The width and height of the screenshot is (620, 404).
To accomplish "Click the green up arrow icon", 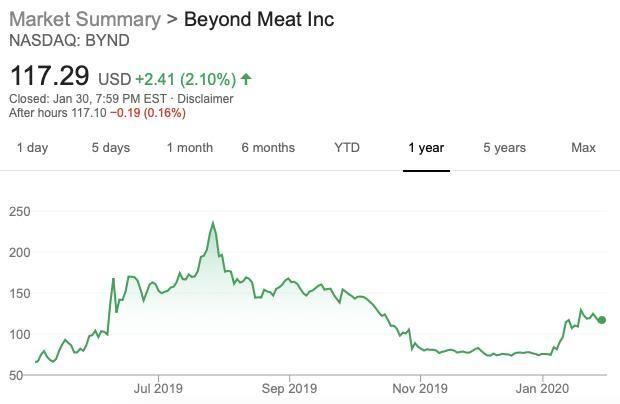I will (246, 78).
